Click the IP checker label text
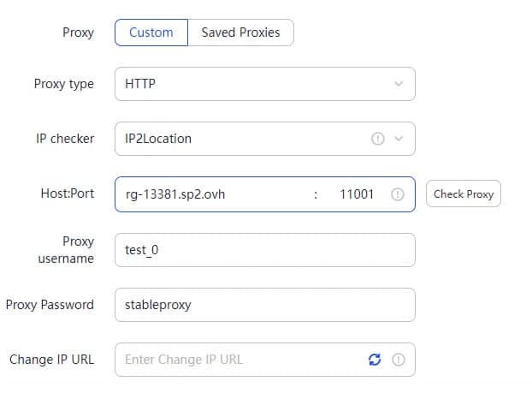Screen dimensions: 532x393 point(65,139)
